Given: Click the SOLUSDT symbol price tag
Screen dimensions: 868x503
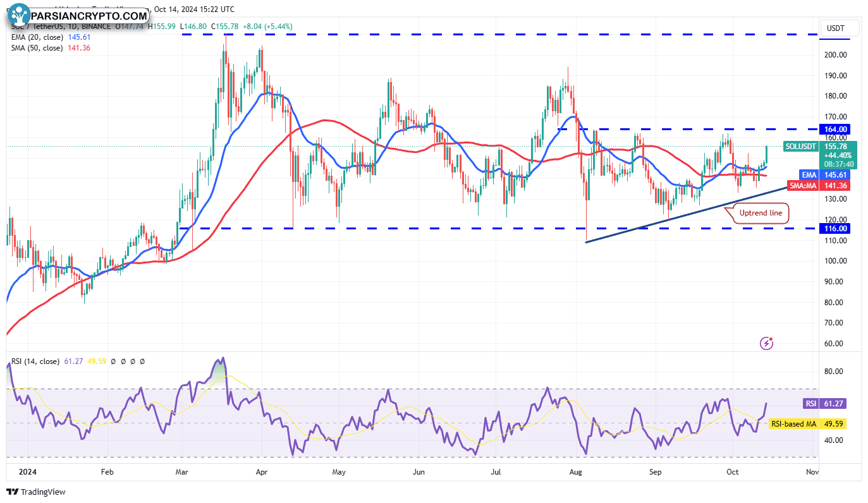Looking at the screenshot, I should click(802, 146).
